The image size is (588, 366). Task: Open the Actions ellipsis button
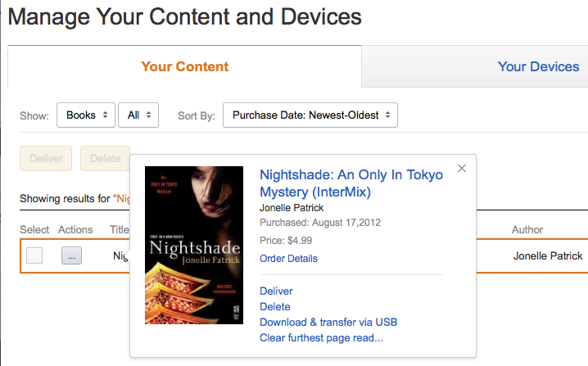pos(71,255)
